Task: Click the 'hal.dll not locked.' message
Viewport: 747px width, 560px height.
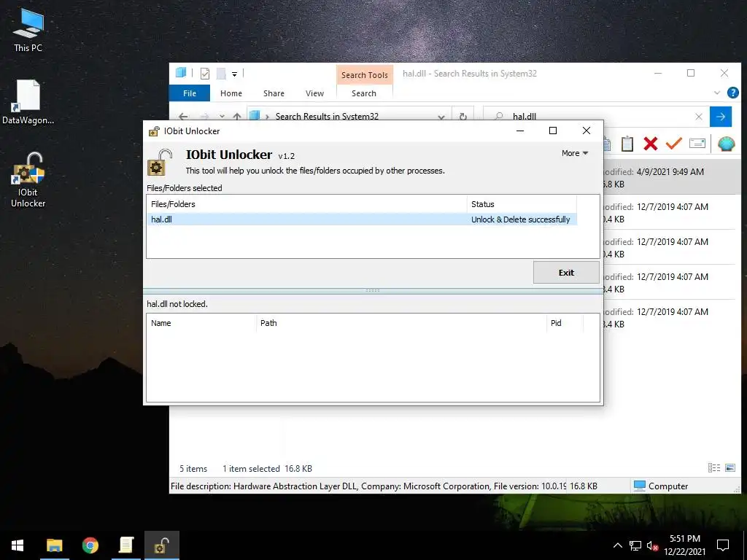Action: click(x=177, y=304)
